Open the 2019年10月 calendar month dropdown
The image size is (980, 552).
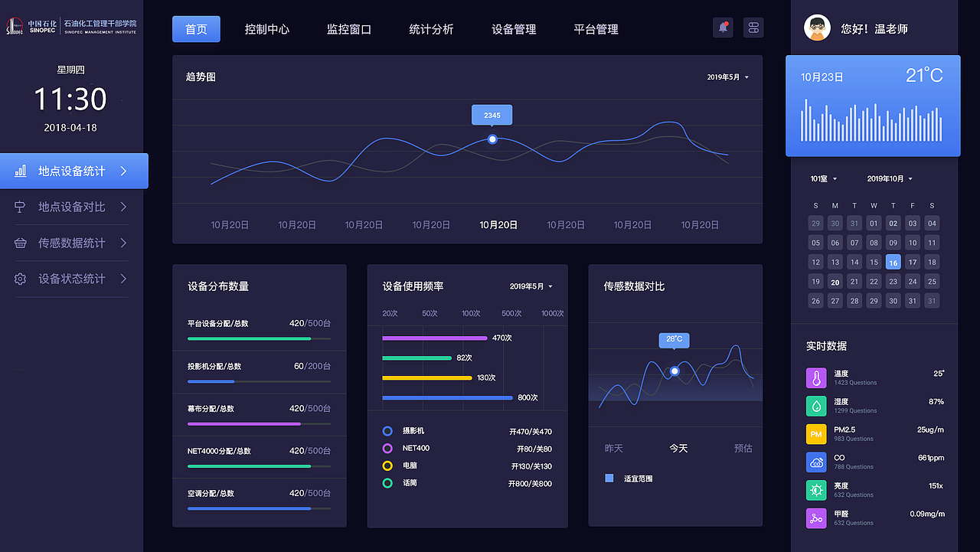click(x=888, y=178)
